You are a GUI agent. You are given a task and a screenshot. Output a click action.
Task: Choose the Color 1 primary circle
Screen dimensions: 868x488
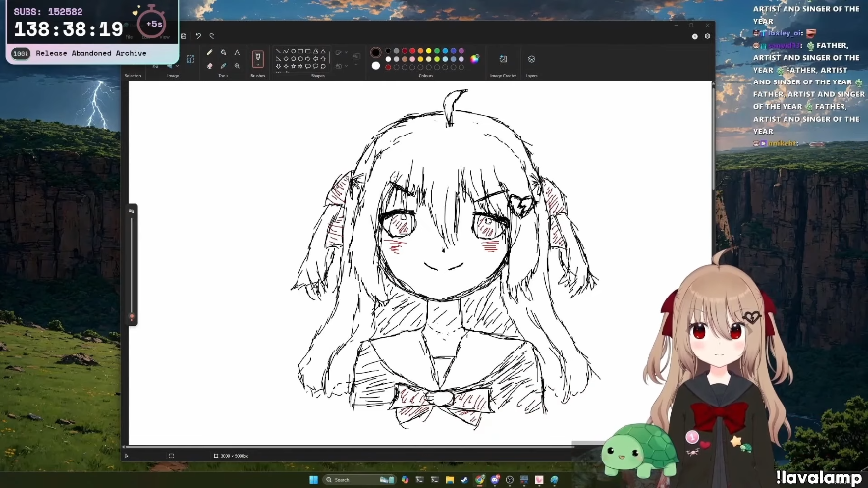tap(375, 52)
